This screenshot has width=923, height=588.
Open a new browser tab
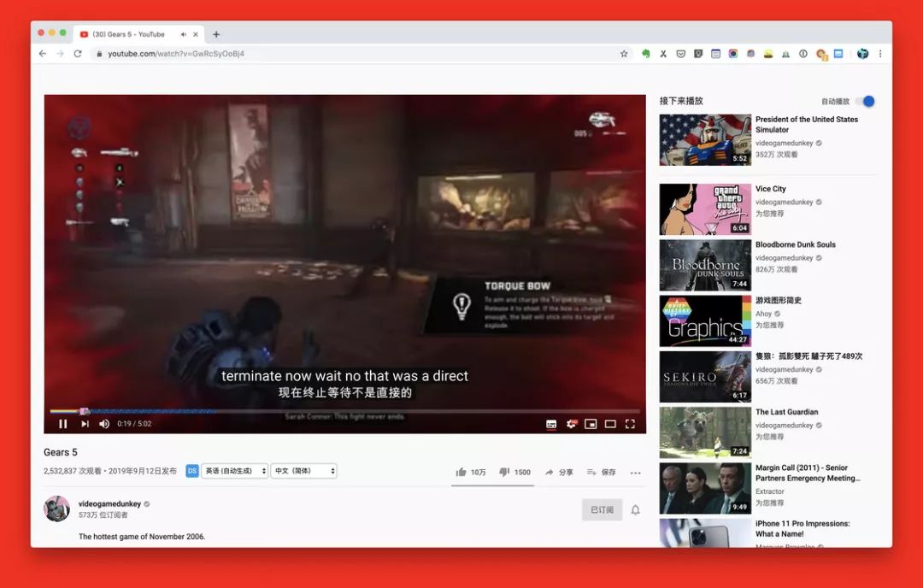[x=216, y=34]
